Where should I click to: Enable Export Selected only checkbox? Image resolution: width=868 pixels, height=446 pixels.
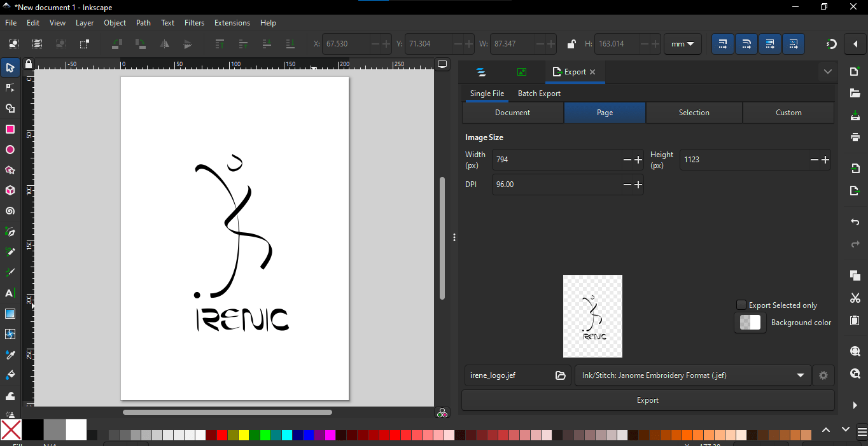(x=741, y=305)
